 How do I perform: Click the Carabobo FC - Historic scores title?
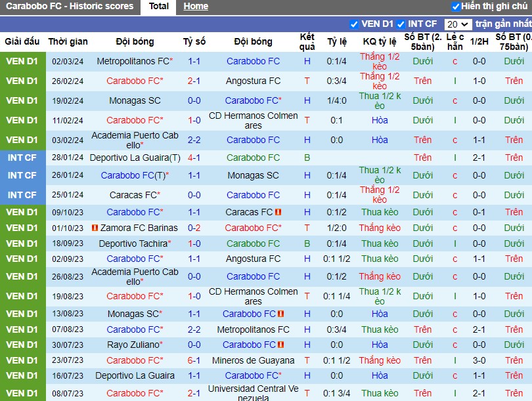pyautogui.click(x=70, y=7)
